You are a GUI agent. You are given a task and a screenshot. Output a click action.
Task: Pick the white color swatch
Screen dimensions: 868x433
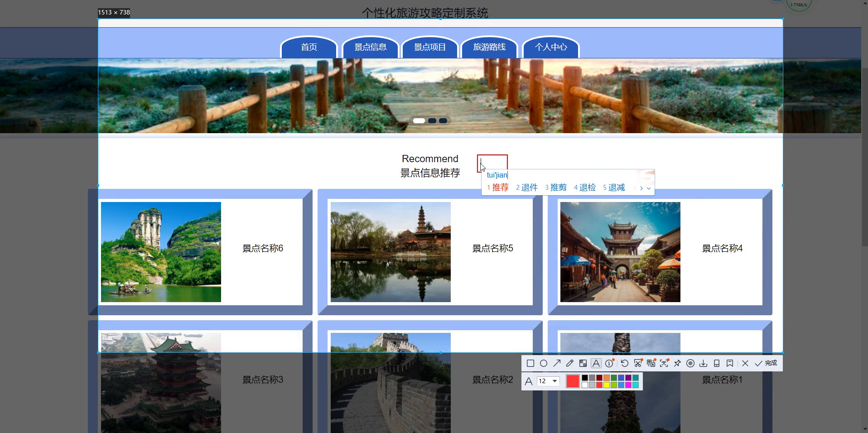(x=585, y=385)
